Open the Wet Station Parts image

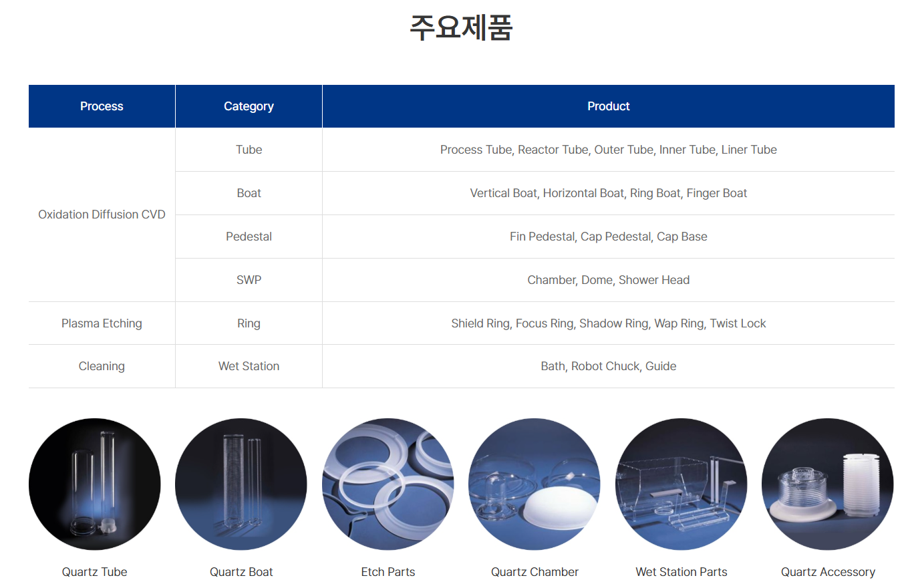click(681, 484)
